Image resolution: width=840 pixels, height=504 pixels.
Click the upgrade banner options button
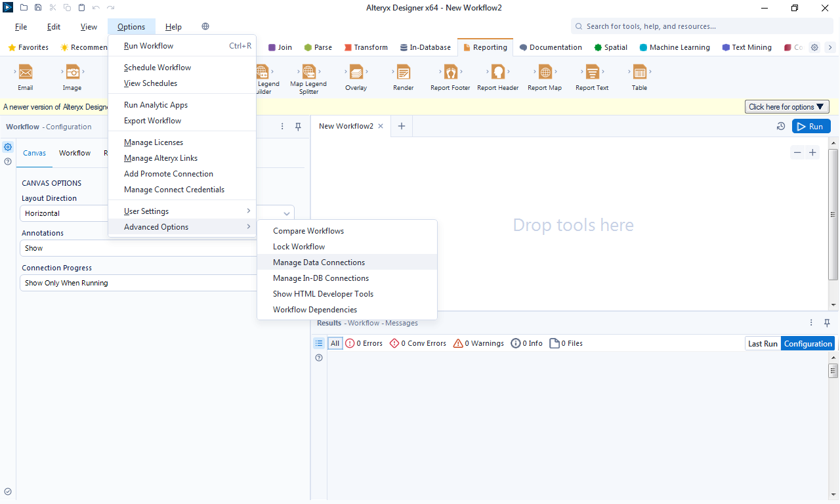pyautogui.click(x=786, y=106)
